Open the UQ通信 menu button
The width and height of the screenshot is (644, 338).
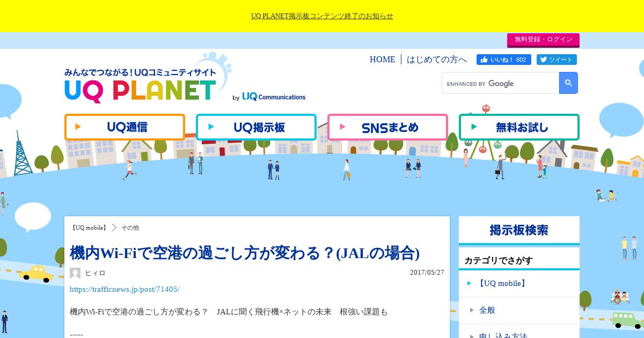click(125, 127)
